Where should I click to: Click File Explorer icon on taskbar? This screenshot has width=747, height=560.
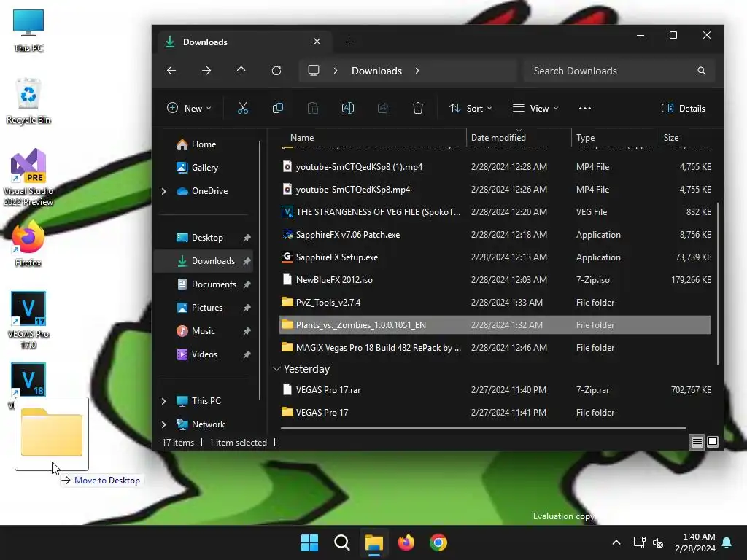374,542
